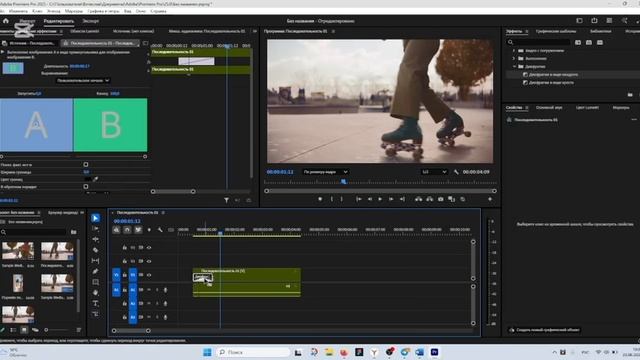Click the Home icon in top bar
This screenshot has height=360, width=640.
coord(6,21)
